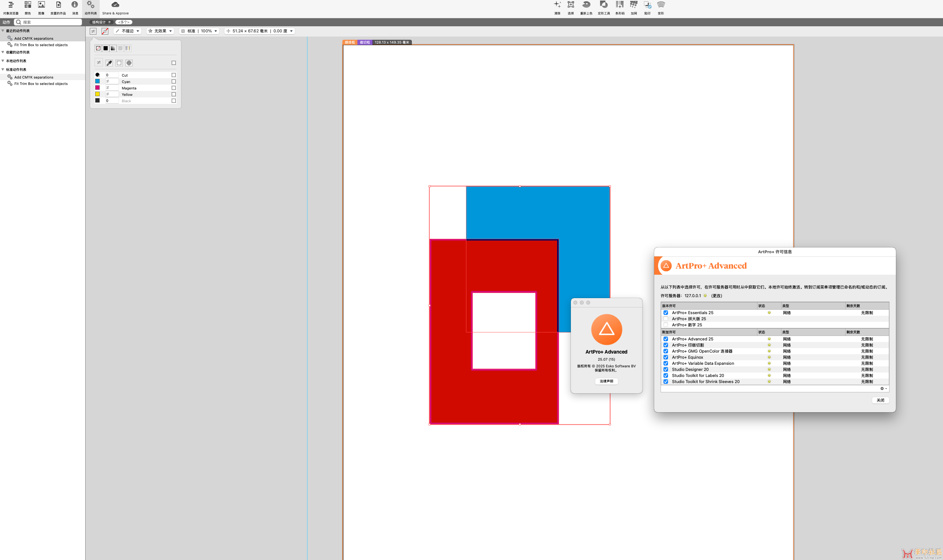The image size is (943, 560).
Task: Open the 不描边 stroke dropdown
Action: pos(128,31)
